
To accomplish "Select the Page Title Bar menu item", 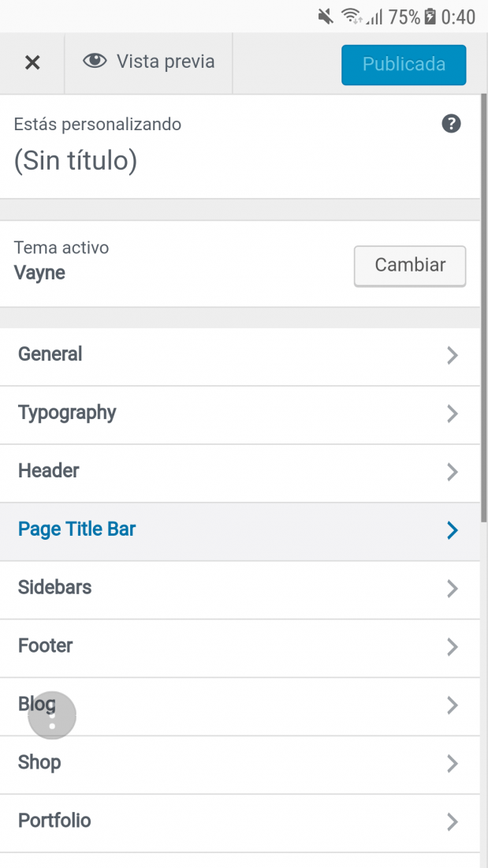I will (240, 530).
